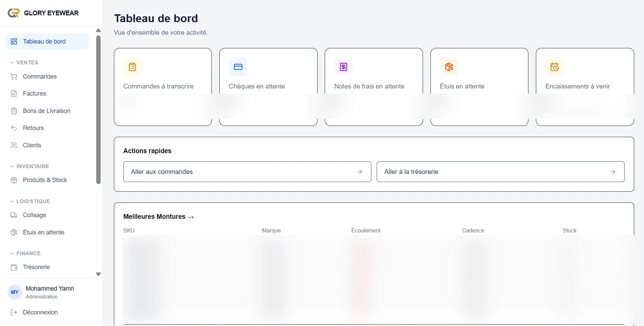Click the Factures document icon

point(14,94)
